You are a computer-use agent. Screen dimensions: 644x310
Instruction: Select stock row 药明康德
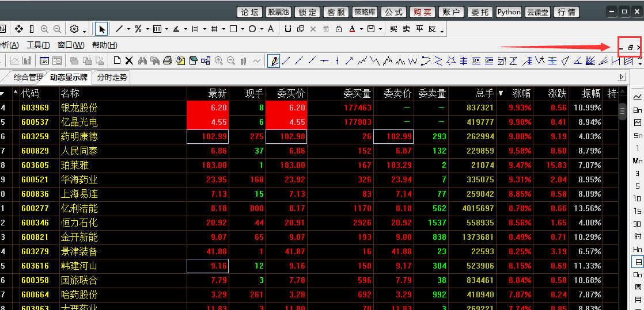click(x=308, y=136)
